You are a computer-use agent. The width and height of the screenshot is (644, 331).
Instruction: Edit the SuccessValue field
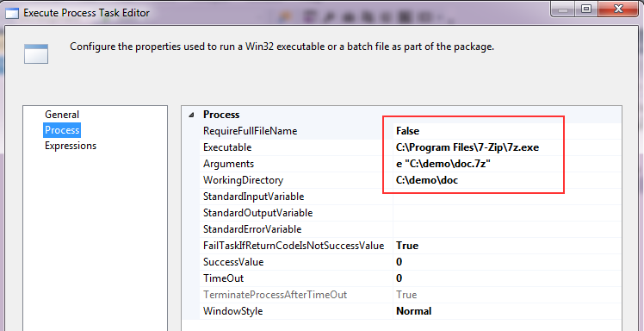click(x=507, y=262)
